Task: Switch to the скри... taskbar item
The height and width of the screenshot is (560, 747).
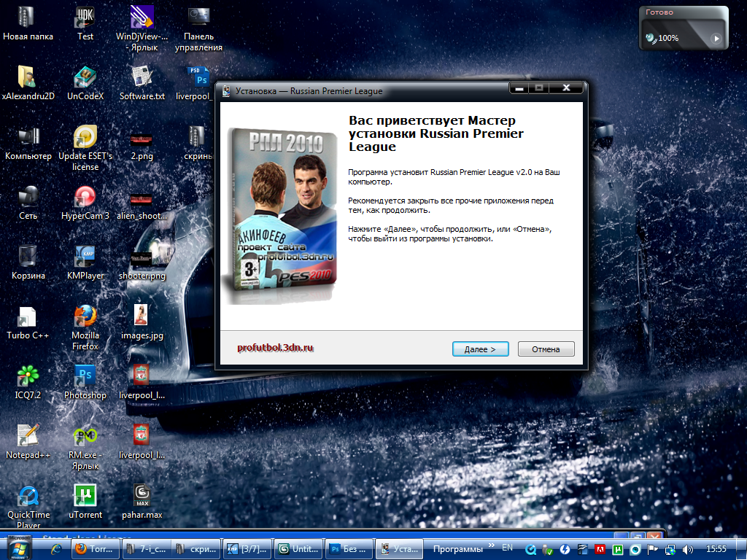Action: 197,549
